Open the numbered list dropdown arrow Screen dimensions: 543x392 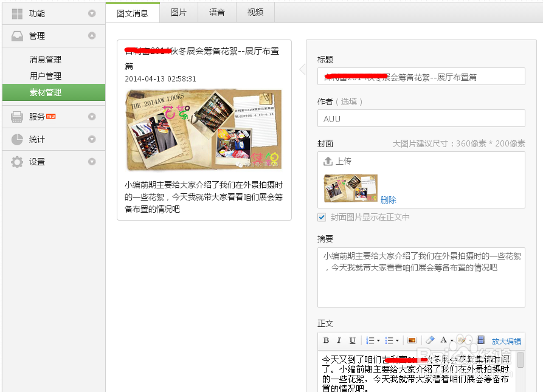pos(378,340)
